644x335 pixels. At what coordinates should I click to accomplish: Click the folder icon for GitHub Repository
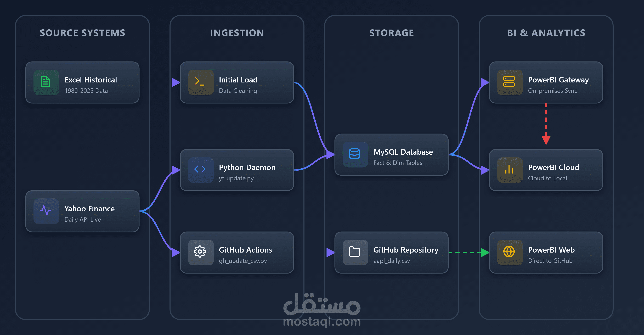(354, 252)
